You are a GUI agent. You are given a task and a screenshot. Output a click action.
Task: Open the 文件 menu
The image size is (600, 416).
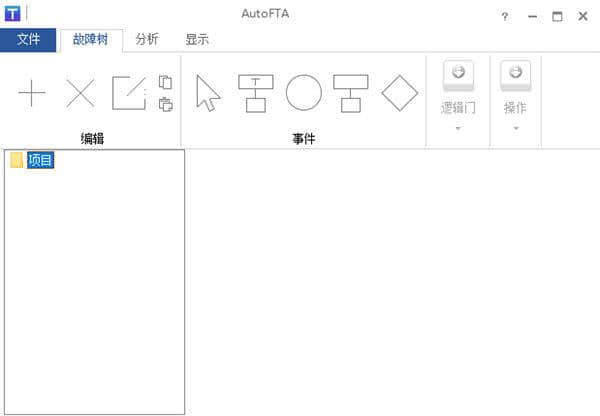pyautogui.click(x=28, y=40)
